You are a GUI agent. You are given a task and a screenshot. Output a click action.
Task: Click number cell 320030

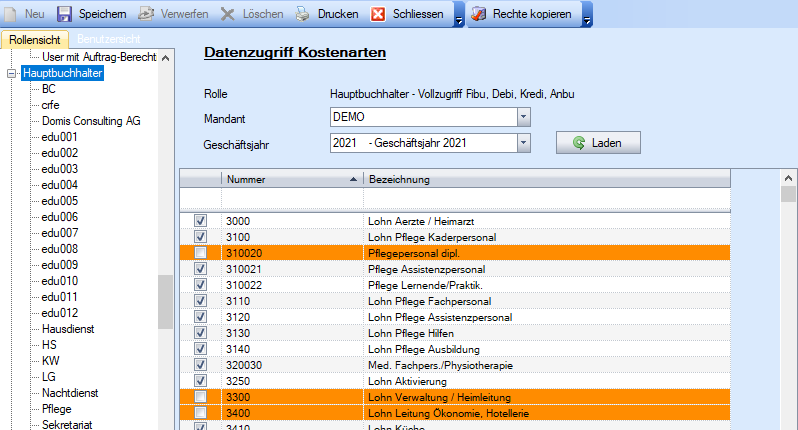tap(292, 365)
